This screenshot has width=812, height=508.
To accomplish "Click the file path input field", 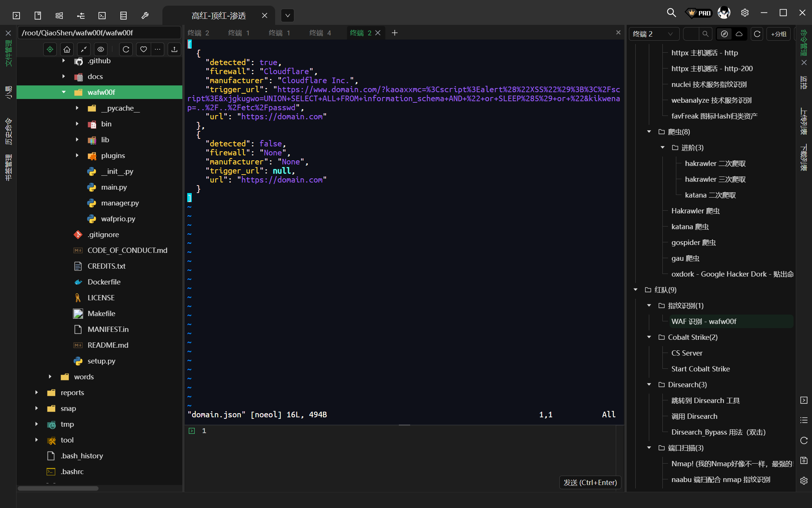I will 100,33.
